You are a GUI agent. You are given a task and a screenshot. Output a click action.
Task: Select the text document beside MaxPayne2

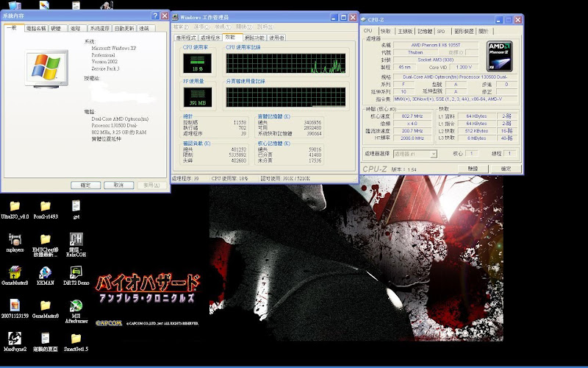tap(46, 338)
